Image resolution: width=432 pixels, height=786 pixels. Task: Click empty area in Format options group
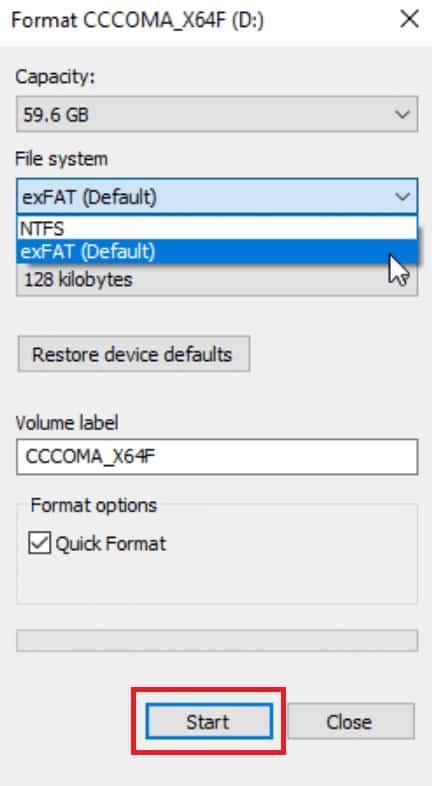pyautogui.click(x=217, y=579)
